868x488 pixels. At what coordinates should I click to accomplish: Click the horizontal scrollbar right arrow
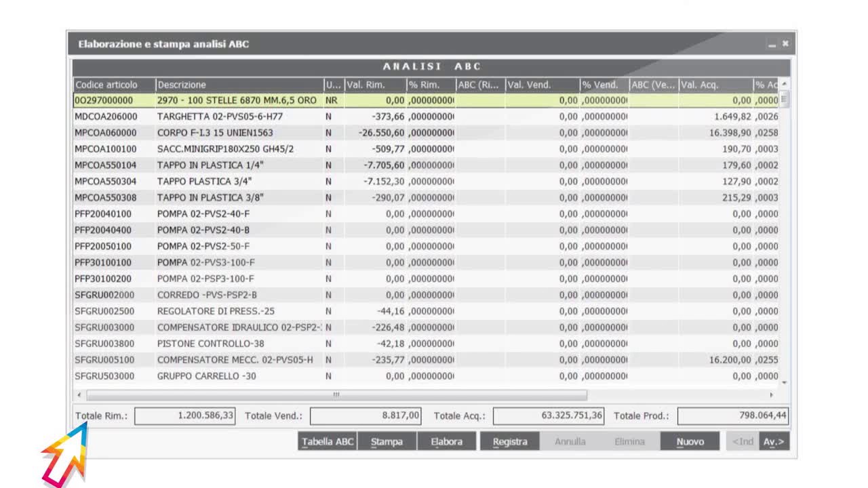pyautogui.click(x=771, y=394)
